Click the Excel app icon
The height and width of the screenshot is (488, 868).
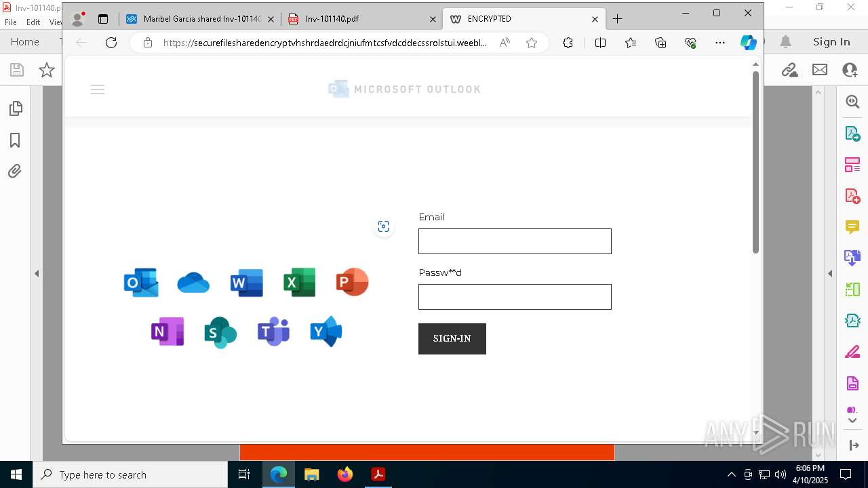point(299,283)
